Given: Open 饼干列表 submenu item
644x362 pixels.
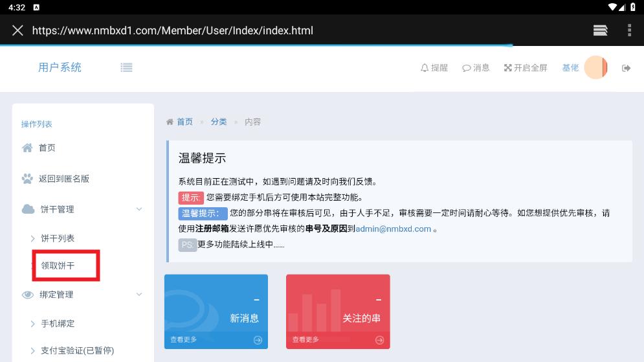Looking at the screenshot, I should 58,238.
